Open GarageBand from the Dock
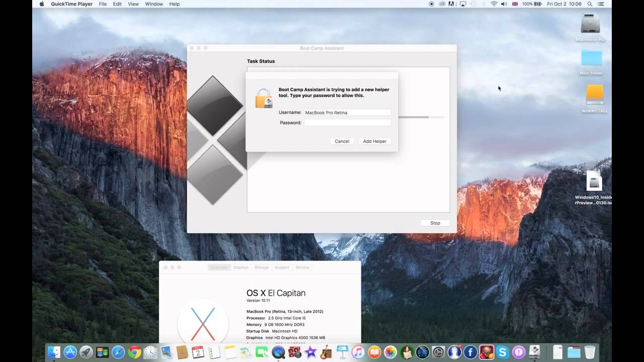The height and width of the screenshot is (362, 644). [x=327, y=352]
